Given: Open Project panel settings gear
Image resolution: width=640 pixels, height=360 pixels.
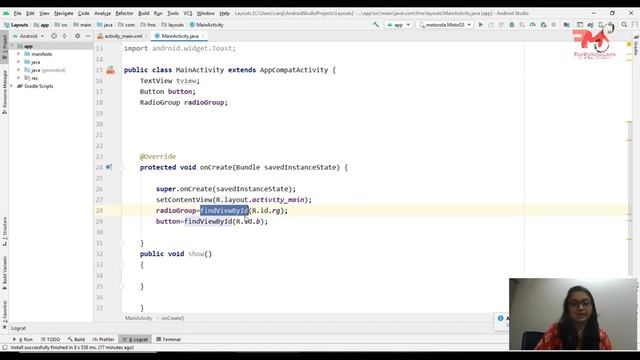Looking at the screenshot, I should click(x=78, y=36).
